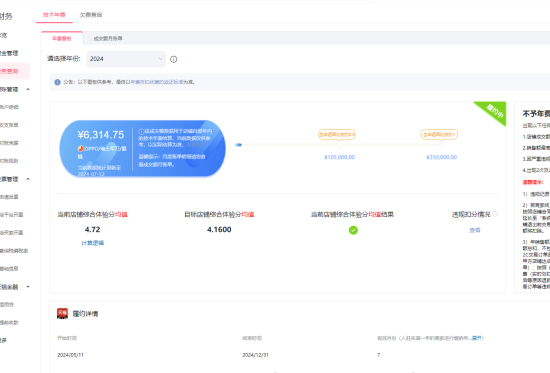
Task: Open the 2024 year dropdown
Action: pos(126,59)
